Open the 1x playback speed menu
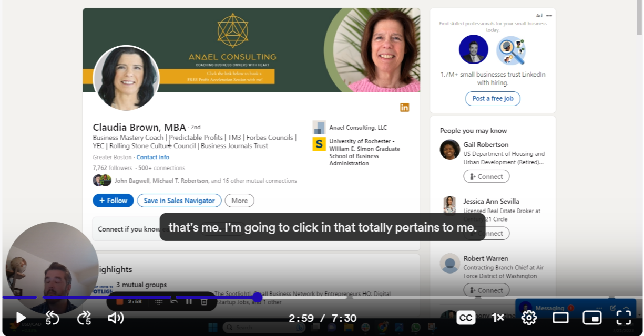 click(497, 318)
